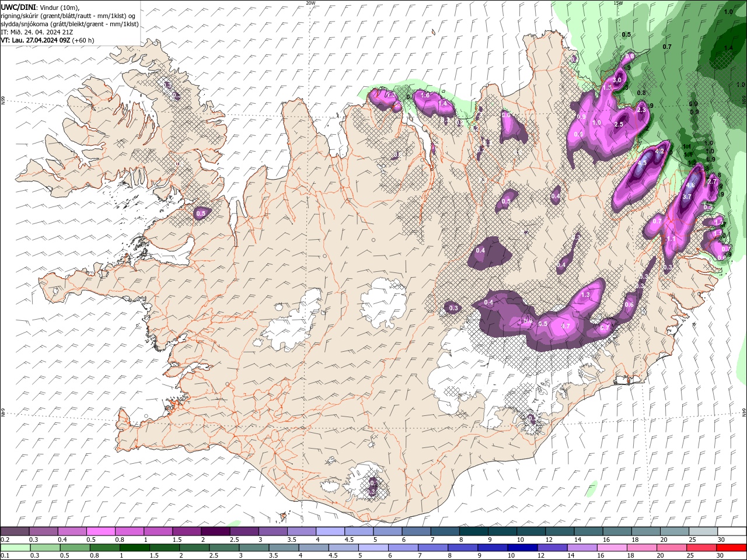Click the UWC/DINI title text
Image resolution: width=747 pixels, height=560 pixels.
pos(19,7)
